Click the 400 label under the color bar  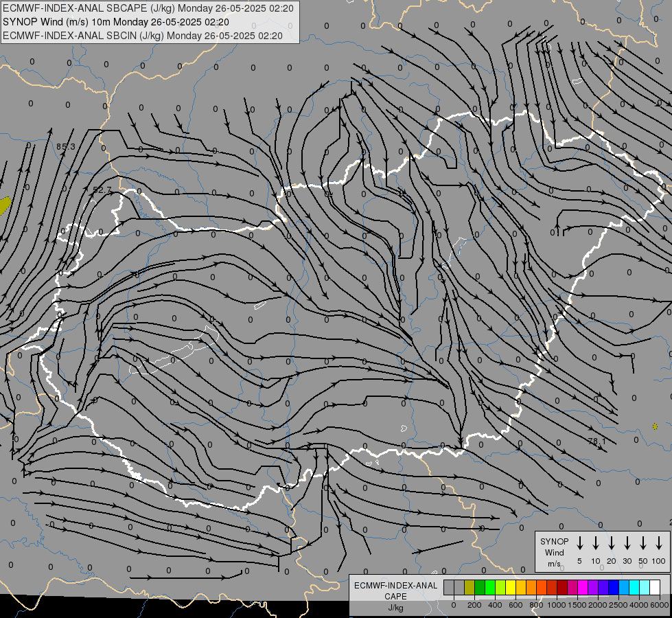point(495,605)
